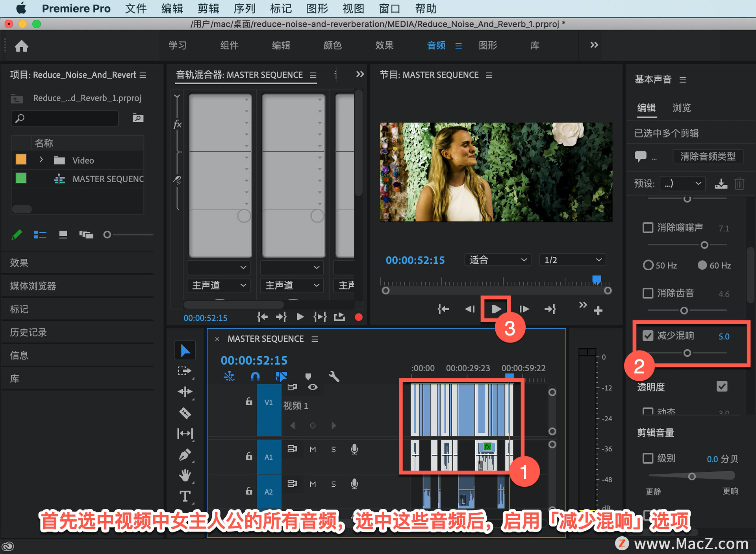Click the Home icon in workspace bar
Image resolution: width=756 pixels, height=554 pixels.
pyautogui.click(x=21, y=46)
